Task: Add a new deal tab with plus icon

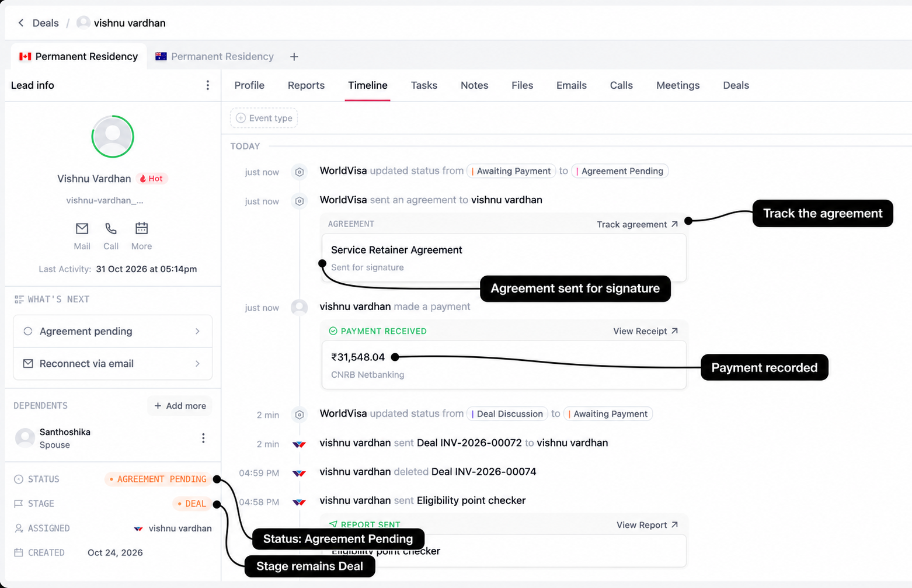Action: [294, 57]
